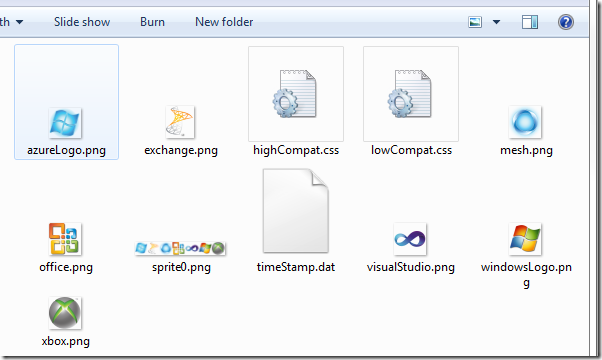Click the exchange.png file name
The image size is (602, 360).
[x=181, y=150]
